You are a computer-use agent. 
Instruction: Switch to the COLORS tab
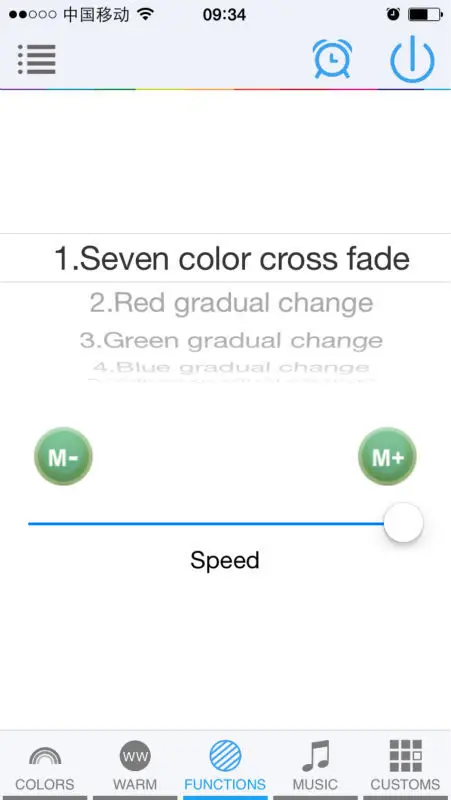pos(45,765)
